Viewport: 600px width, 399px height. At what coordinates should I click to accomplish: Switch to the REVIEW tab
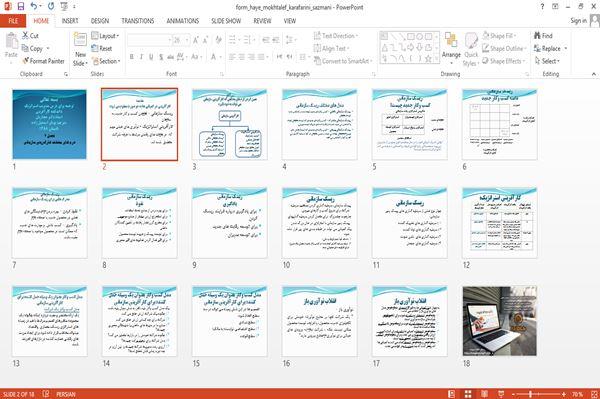262,21
